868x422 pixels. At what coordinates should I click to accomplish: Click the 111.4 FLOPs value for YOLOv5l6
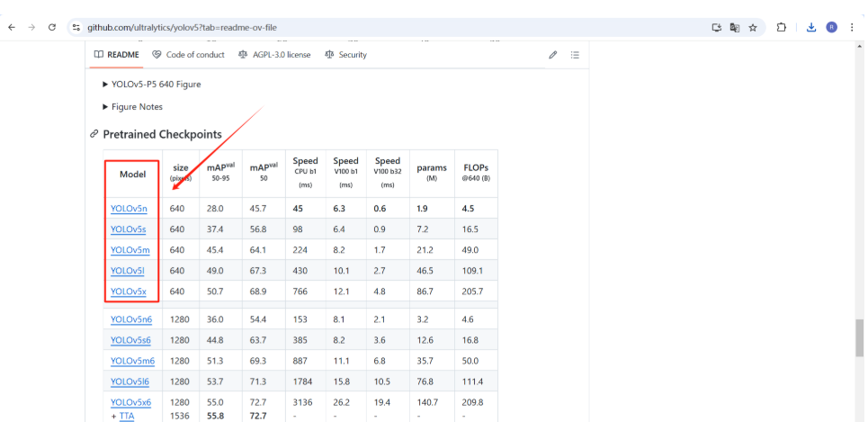(473, 382)
